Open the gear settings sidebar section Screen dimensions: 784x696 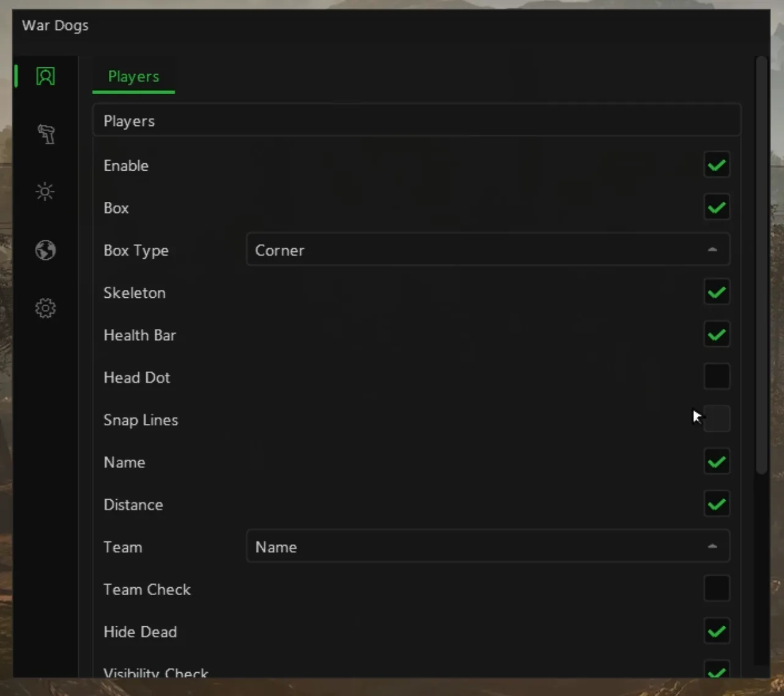click(45, 308)
